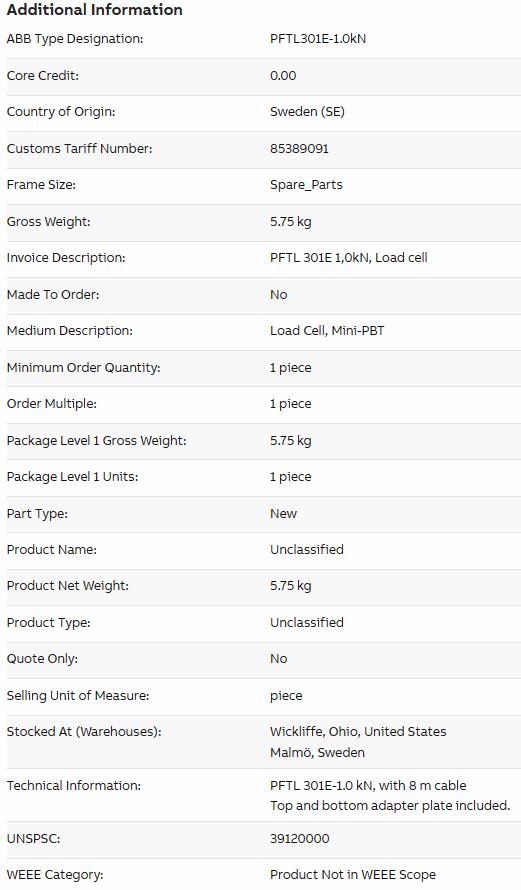Click the Made To Order value No
The image size is (521, 890).
click(x=279, y=295)
